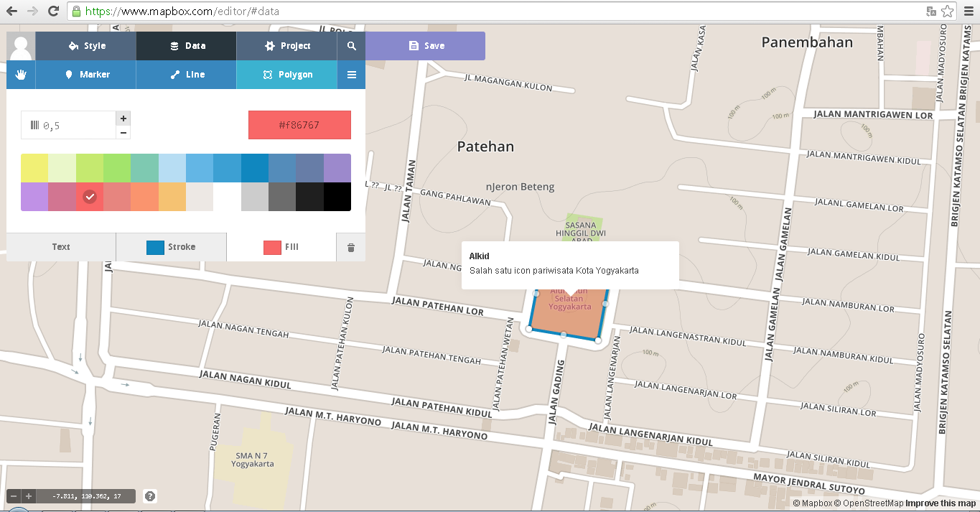The height and width of the screenshot is (512, 980).
Task: Select the red color swatch with checkmark
Action: coord(89,197)
